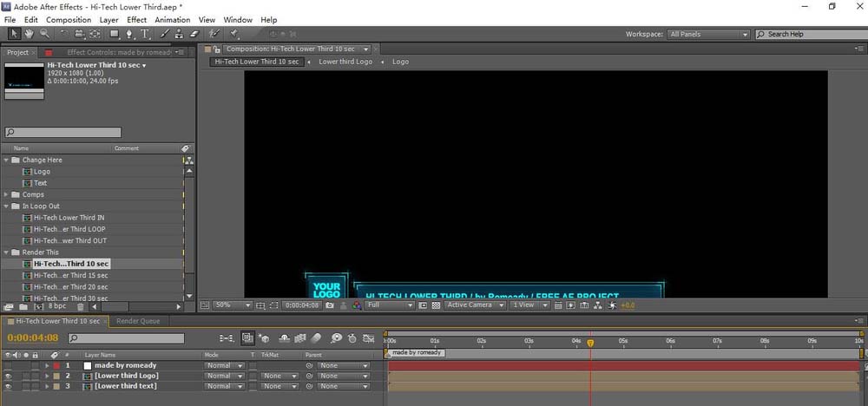Open Mode dropdown for Lower third Logo

tap(224, 377)
